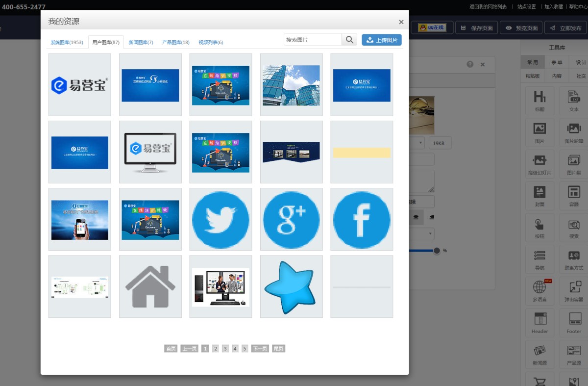Select the 图片集 gallery tool
The width and height of the screenshot is (588, 386).
(x=574, y=164)
